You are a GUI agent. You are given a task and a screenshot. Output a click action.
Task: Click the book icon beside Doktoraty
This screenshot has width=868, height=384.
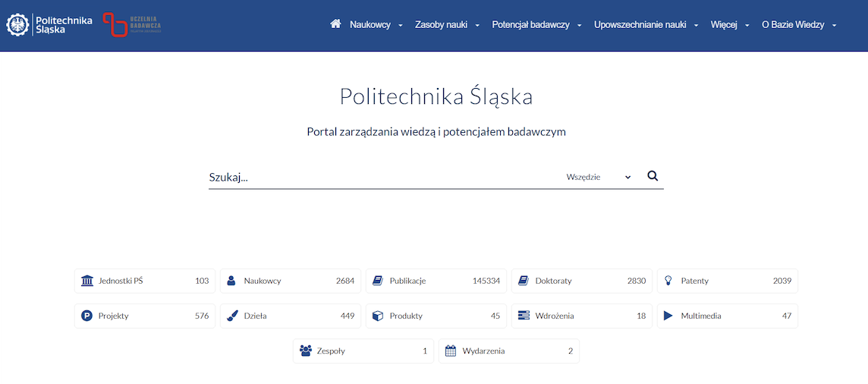tap(523, 281)
